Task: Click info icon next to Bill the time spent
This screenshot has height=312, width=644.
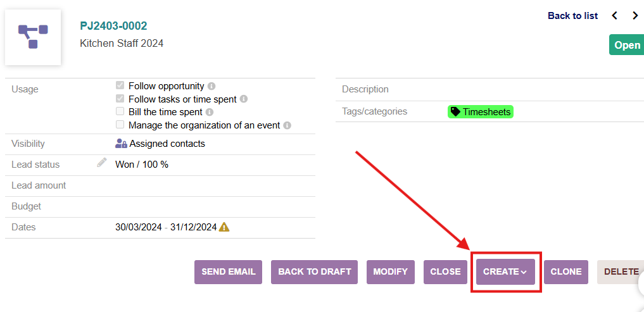Action: click(210, 112)
